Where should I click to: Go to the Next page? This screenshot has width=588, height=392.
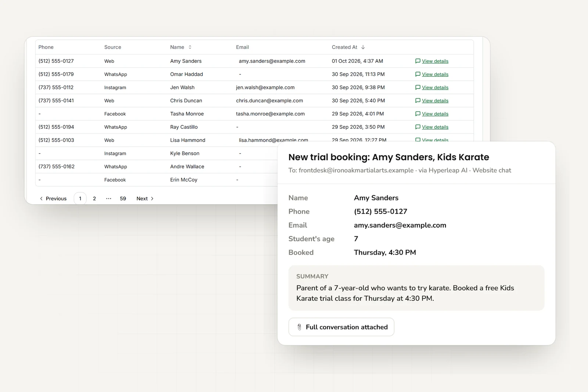[145, 198]
